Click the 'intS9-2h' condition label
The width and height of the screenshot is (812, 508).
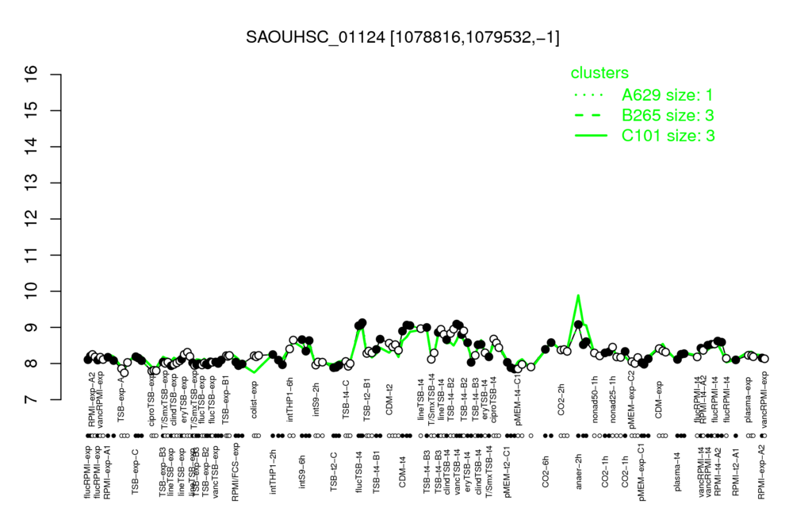point(316,399)
